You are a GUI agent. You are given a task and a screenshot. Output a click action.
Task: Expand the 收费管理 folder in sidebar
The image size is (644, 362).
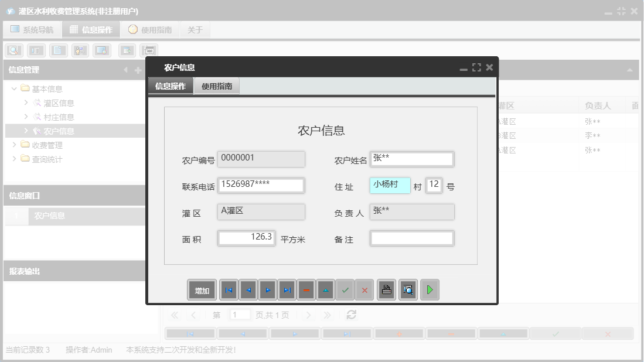tap(14, 145)
